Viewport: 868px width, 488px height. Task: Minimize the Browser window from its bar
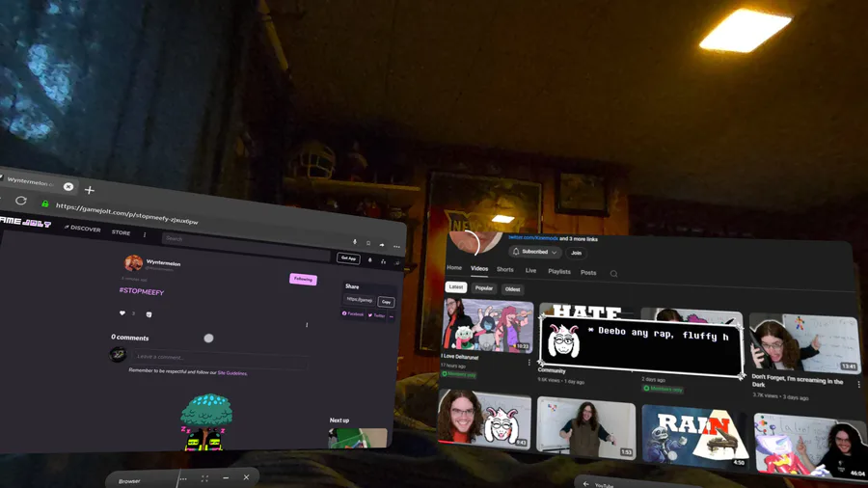point(226,477)
